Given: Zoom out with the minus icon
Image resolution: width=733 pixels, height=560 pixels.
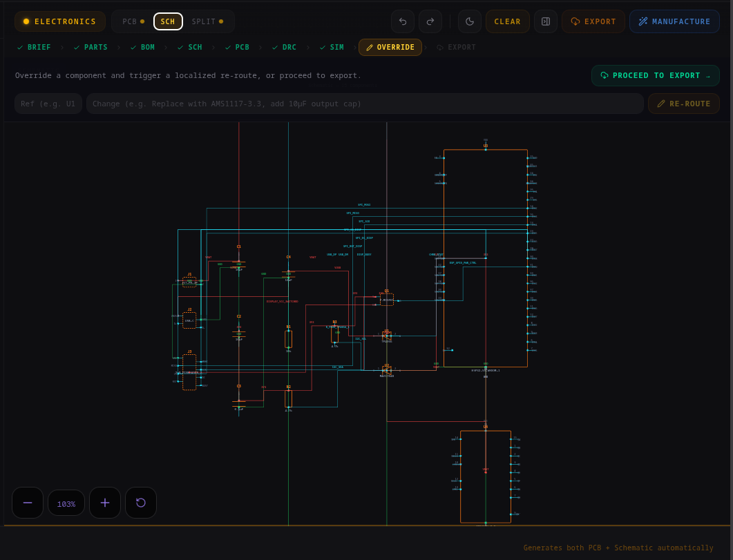Looking at the screenshot, I should pyautogui.click(x=28, y=503).
